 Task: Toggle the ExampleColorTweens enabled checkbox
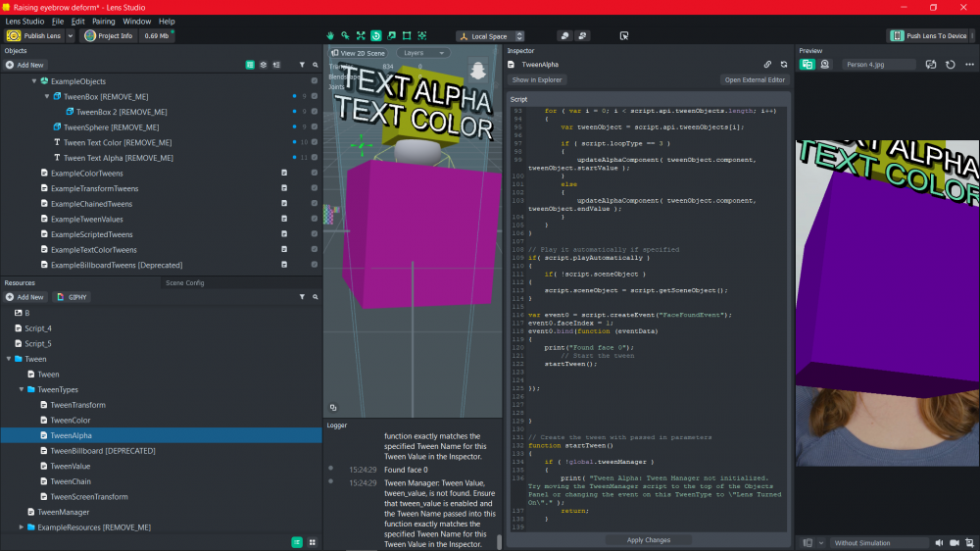[315, 174]
